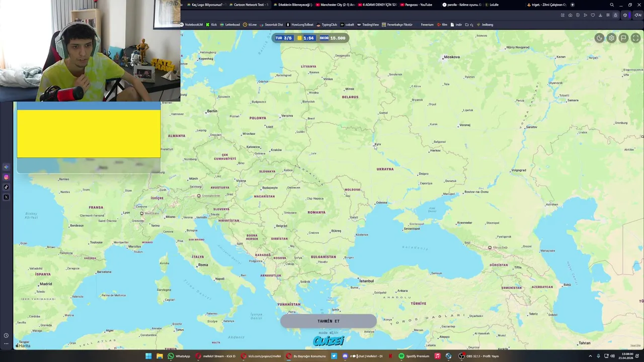Open the film bookmarks folder

(x=442, y=25)
